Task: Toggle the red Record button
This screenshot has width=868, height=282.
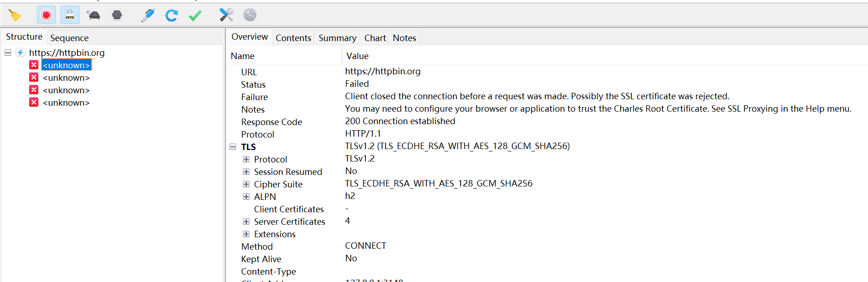Action: (46, 15)
